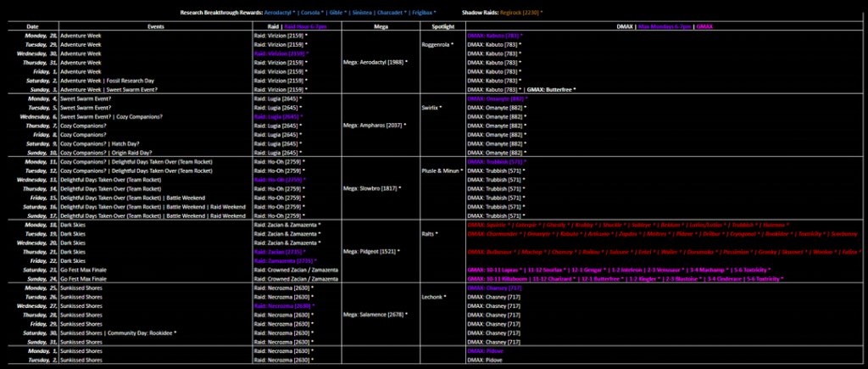This screenshot has width=868, height=369.
Task: Click the 'Raid Hour 6-7pm' header text
Action: coord(304,26)
